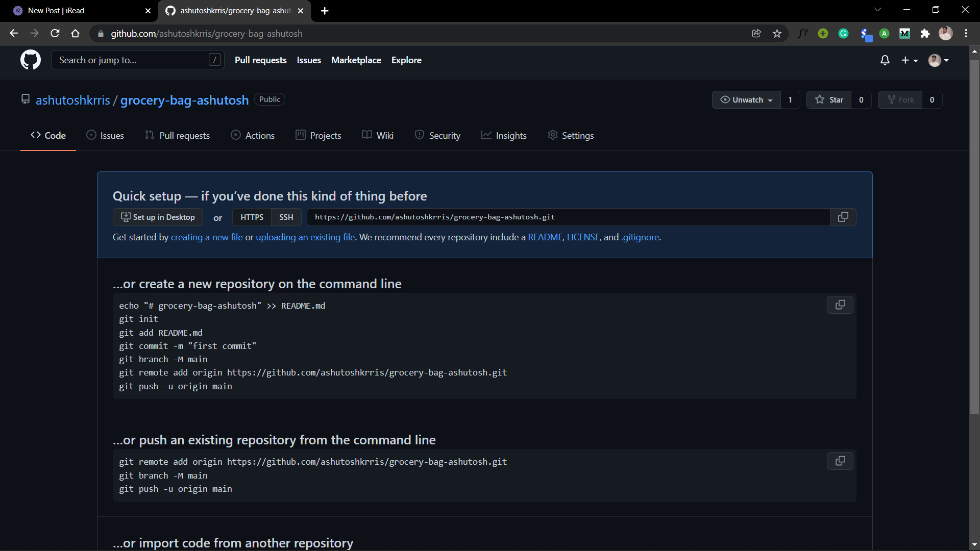980x551 pixels.
Task: Click the share page icon in address bar
Action: tap(756, 34)
